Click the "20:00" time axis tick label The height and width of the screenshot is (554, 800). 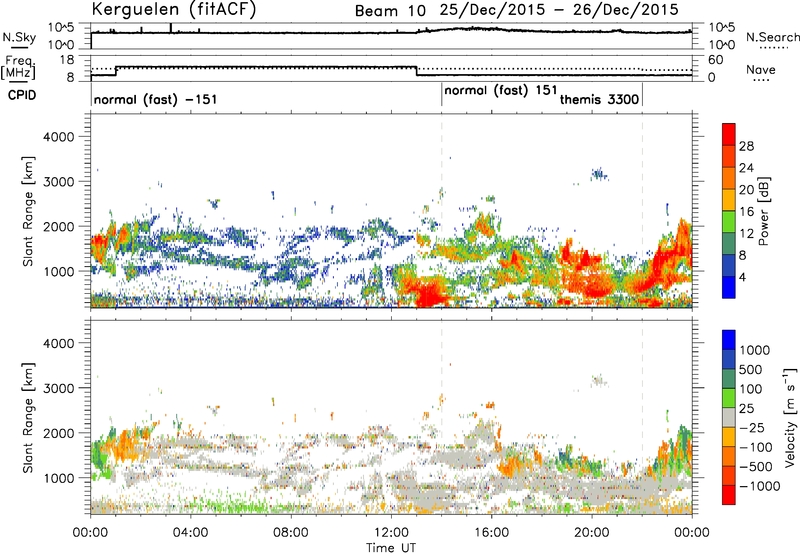tap(591, 533)
